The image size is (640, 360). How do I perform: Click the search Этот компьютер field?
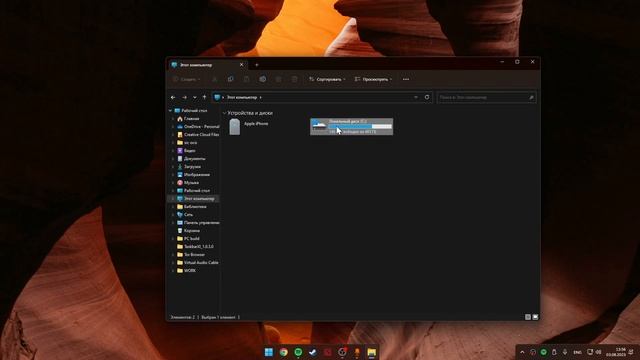tap(487, 97)
